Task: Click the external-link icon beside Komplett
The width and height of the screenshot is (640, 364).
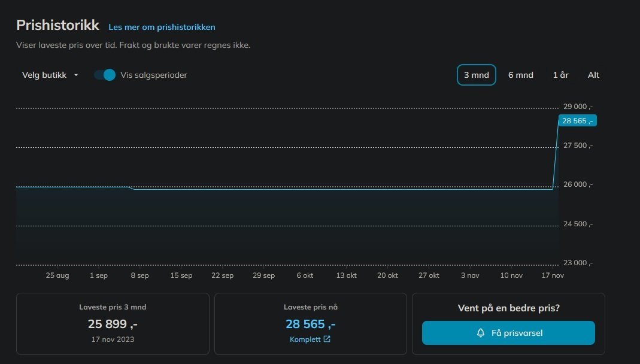Action: (327, 339)
